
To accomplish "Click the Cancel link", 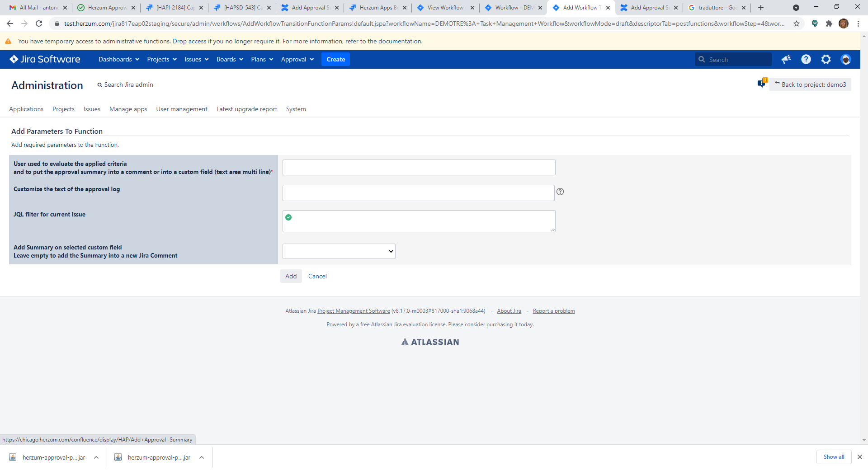I will coord(317,276).
